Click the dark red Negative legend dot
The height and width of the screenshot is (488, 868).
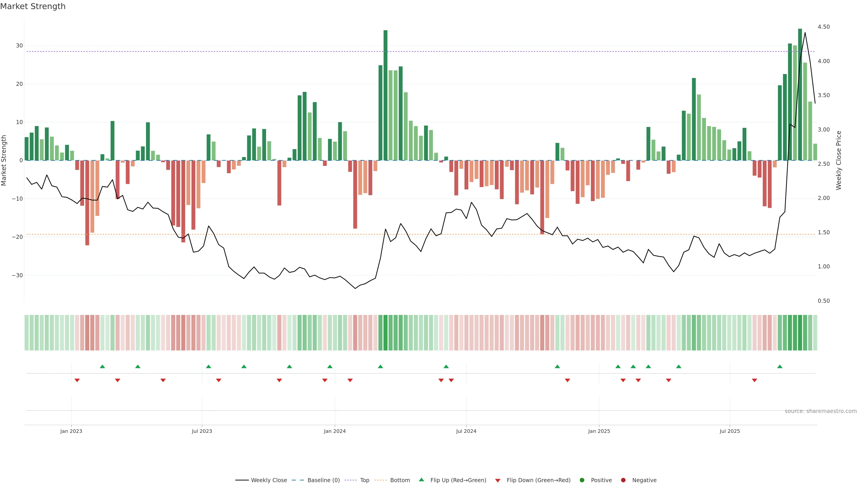click(x=623, y=480)
